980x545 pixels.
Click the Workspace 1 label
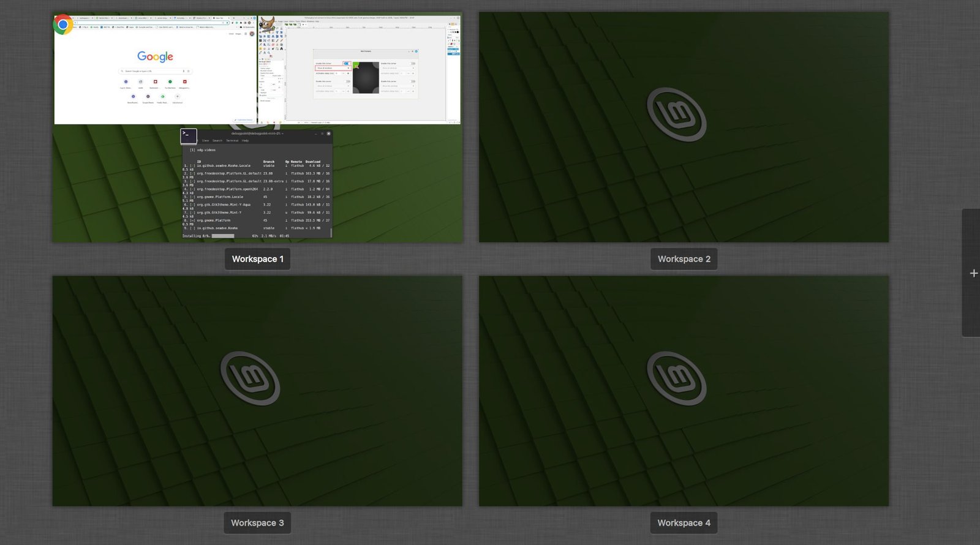(257, 259)
